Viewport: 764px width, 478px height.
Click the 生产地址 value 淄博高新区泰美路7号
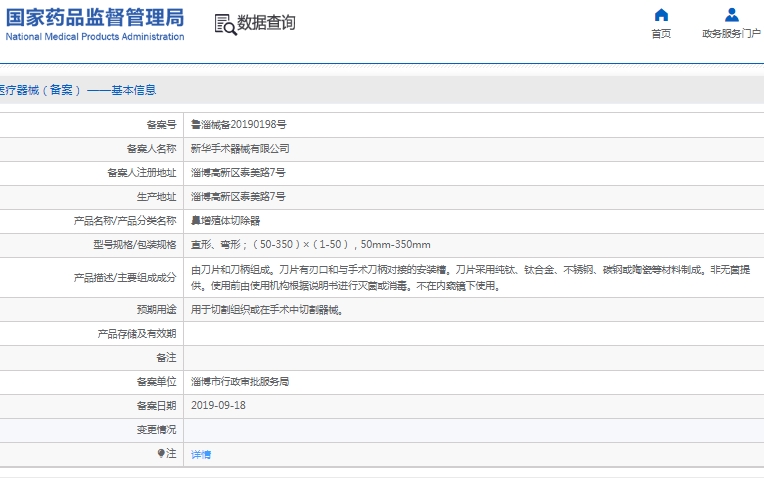pyautogui.click(x=238, y=197)
